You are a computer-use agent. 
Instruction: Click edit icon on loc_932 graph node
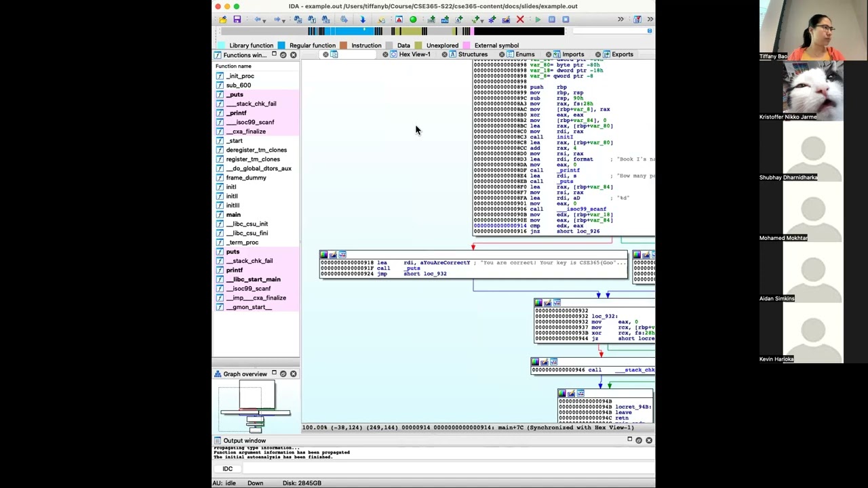coord(547,303)
